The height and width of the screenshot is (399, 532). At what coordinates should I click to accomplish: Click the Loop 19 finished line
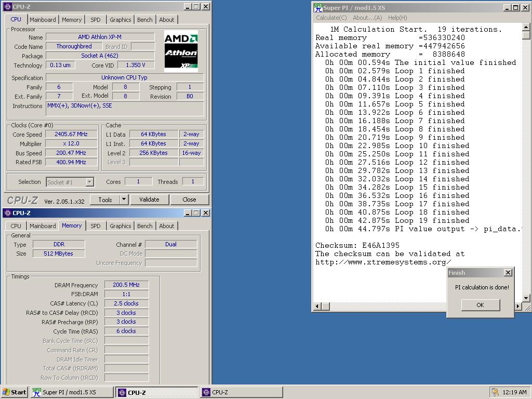pyautogui.click(x=397, y=220)
